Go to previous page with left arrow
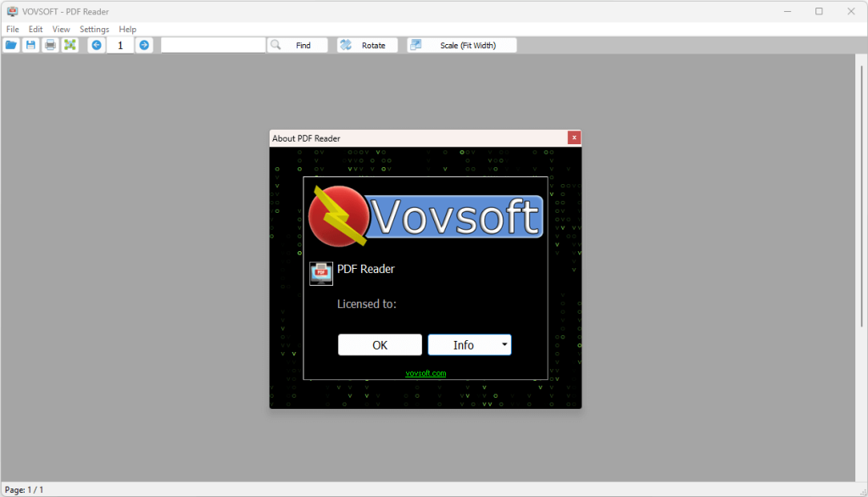Image resolution: width=868 pixels, height=497 pixels. click(x=97, y=45)
